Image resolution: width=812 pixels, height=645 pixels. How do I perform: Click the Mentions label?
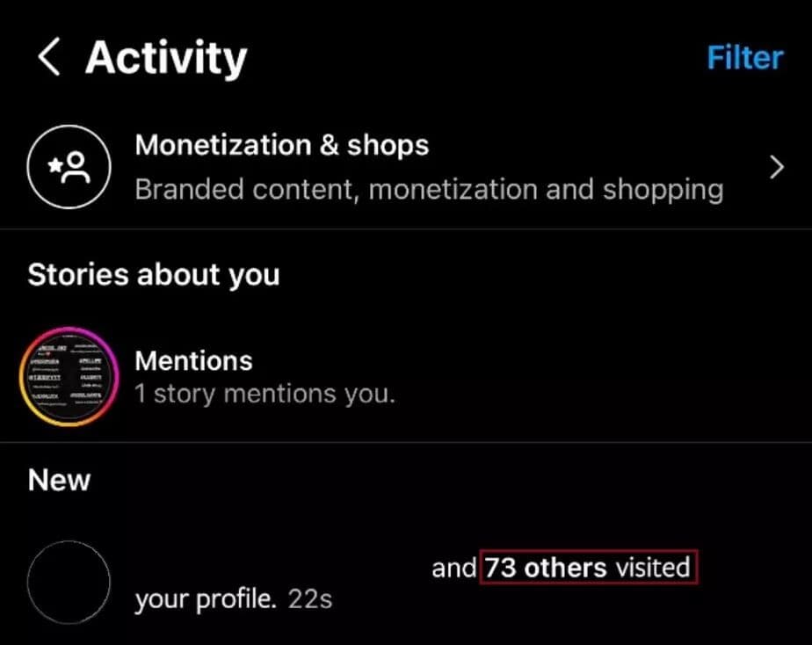[x=194, y=360]
